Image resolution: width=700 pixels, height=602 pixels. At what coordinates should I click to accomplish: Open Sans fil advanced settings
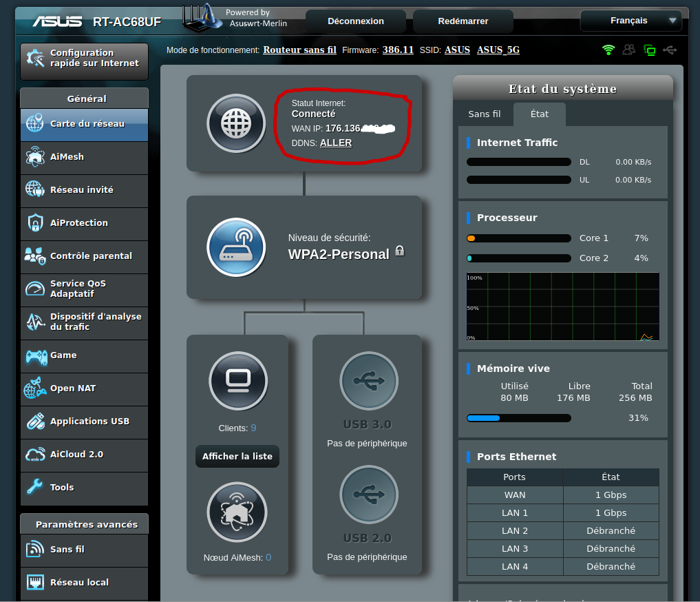pos(85,550)
